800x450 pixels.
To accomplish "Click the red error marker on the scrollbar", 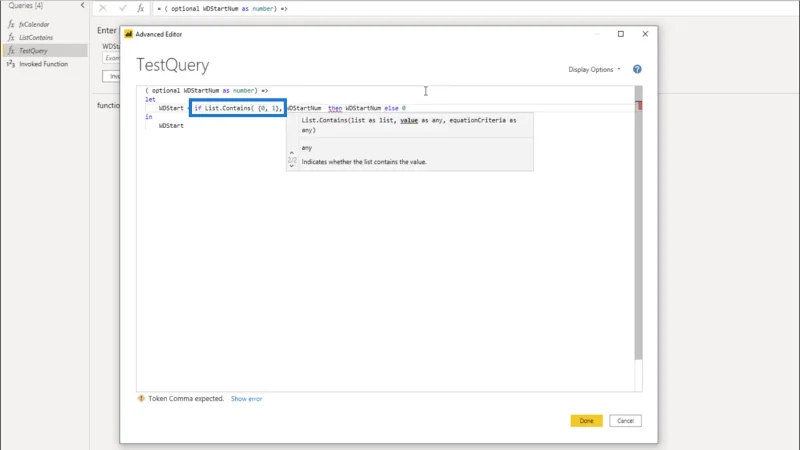I will click(639, 105).
